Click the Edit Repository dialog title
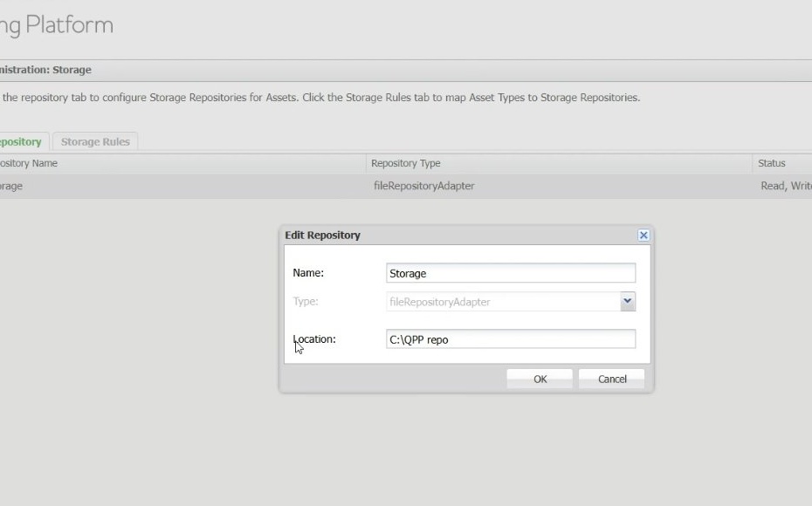 pos(322,236)
